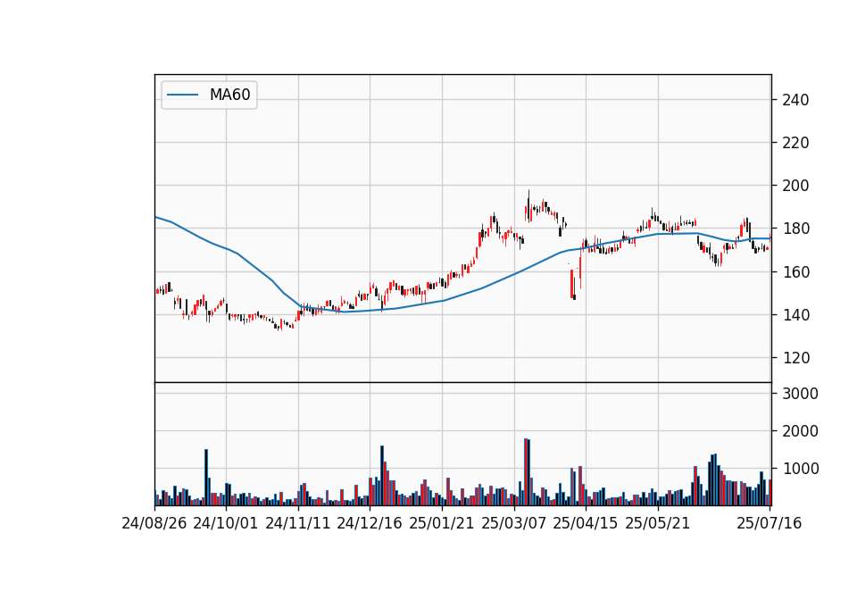Image resolution: width=857 pixels, height=616 pixels.
Task: Click the 24/11/11 date label
Action: 298,523
